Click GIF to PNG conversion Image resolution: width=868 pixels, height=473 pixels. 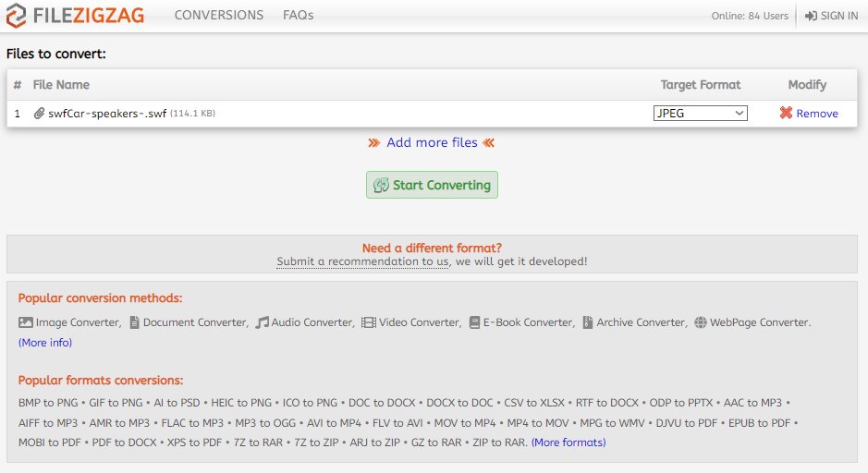(116, 403)
